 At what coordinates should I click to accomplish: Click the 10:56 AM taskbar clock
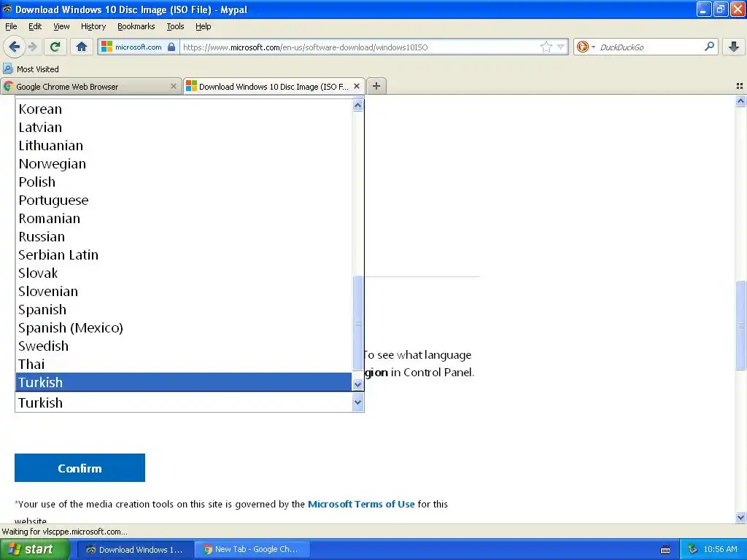720,550
